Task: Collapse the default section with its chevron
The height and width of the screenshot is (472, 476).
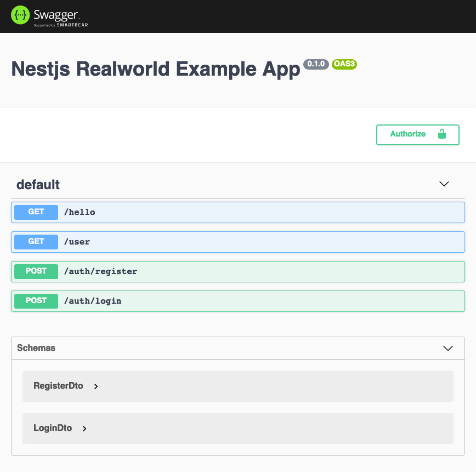Action: coord(444,184)
